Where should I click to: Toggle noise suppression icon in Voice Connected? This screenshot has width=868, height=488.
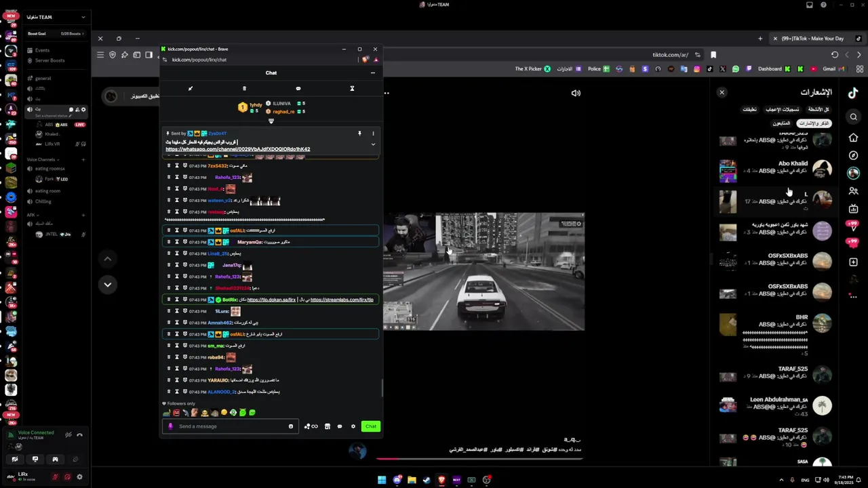tap(68, 435)
